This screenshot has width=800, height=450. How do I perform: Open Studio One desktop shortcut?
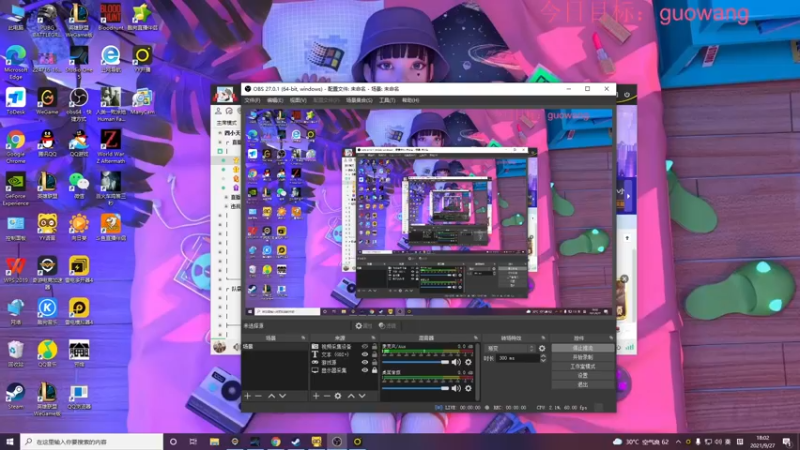[x=79, y=61]
